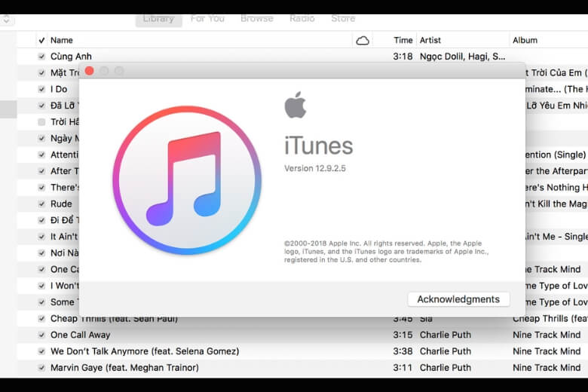
Task: Switch to the Library tab
Action: pos(158,20)
